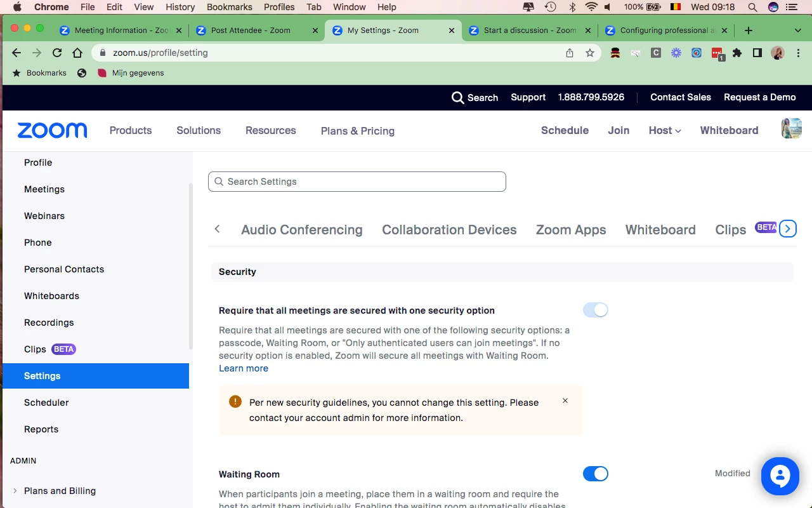Viewport: 812px width, 508px height.
Task: Click the Chrome address bar URL
Action: point(160,53)
